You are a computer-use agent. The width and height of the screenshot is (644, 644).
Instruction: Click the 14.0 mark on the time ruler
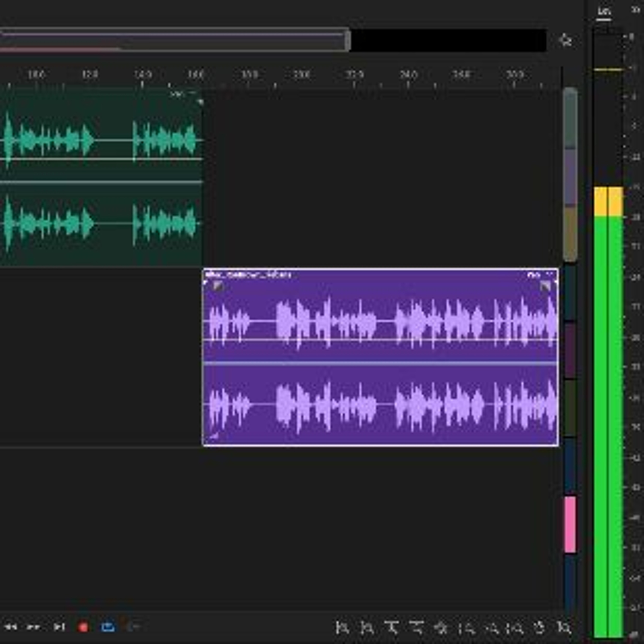143,74
